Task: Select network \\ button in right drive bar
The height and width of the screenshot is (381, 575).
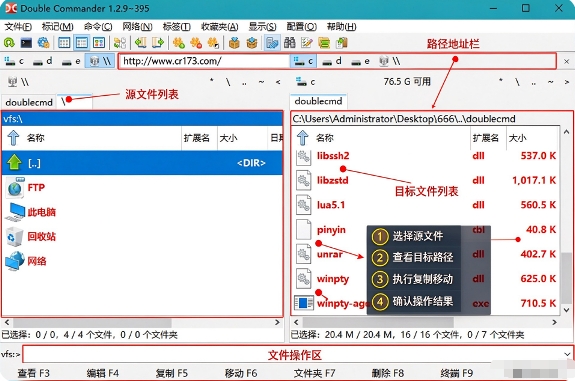Action: [389, 61]
